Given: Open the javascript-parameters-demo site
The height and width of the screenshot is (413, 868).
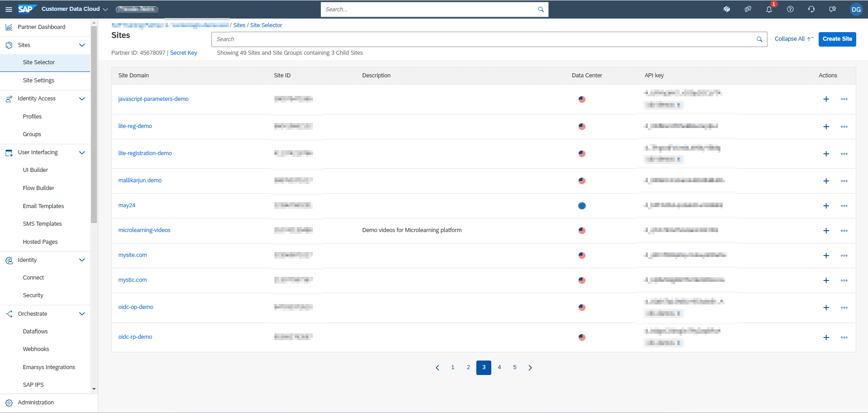Looking at the screenshot, I should [x=153, y=99].
